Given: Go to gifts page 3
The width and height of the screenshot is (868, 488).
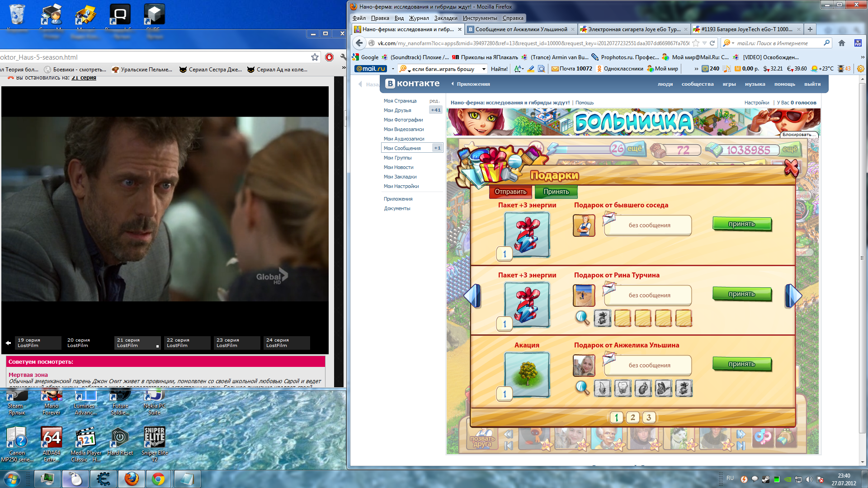Looking at the screenshot, I should (649, 418).
